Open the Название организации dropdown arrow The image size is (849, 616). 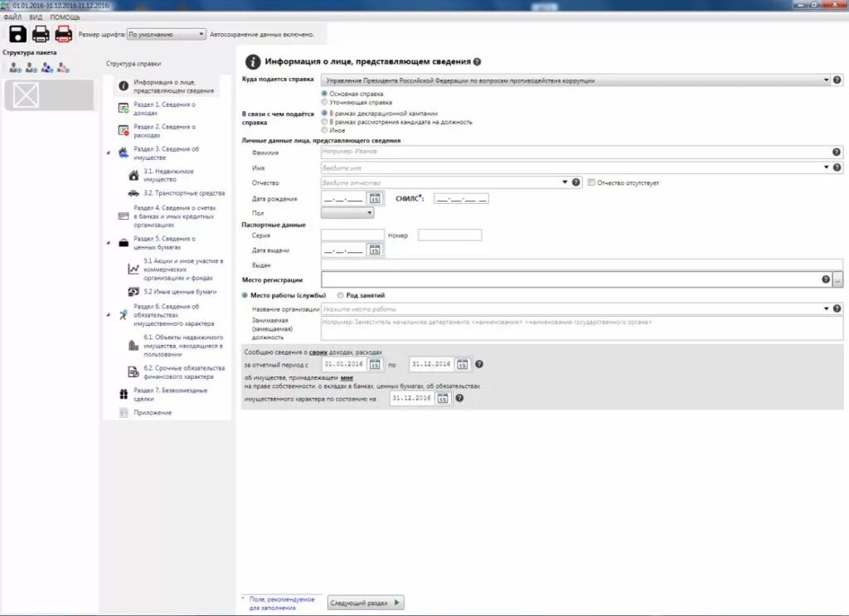[827, 308]
